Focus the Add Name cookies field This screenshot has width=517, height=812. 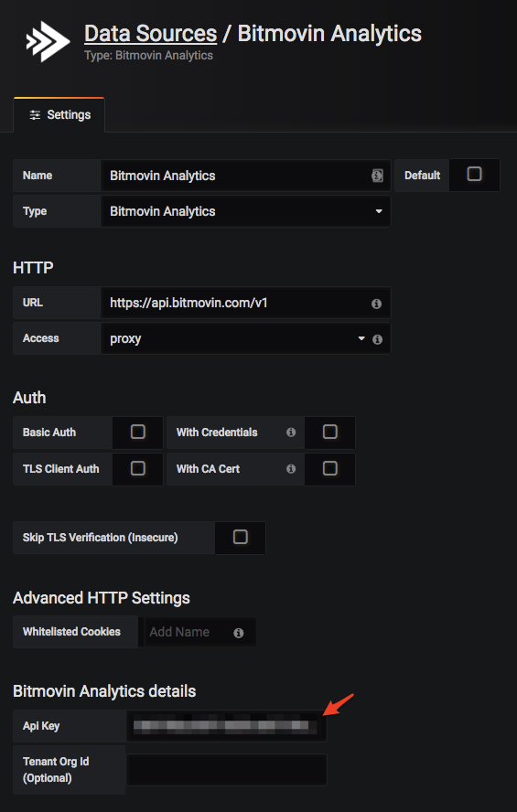point(199,632)
